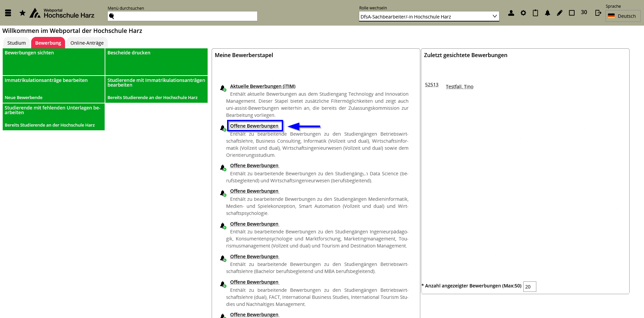Open applicant Testfall, Tino link
This screenshot has width=644, height=318.
459,87
